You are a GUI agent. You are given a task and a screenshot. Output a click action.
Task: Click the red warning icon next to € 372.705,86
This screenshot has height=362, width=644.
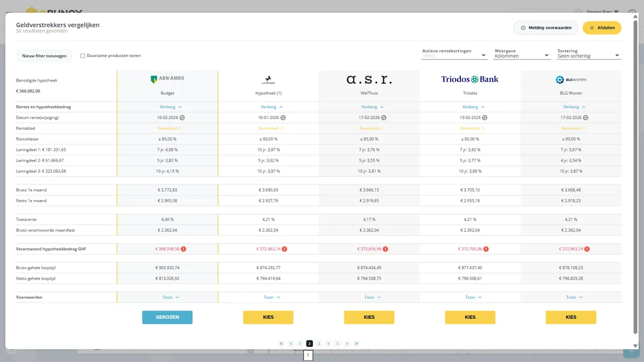click(x=486, y=249)
